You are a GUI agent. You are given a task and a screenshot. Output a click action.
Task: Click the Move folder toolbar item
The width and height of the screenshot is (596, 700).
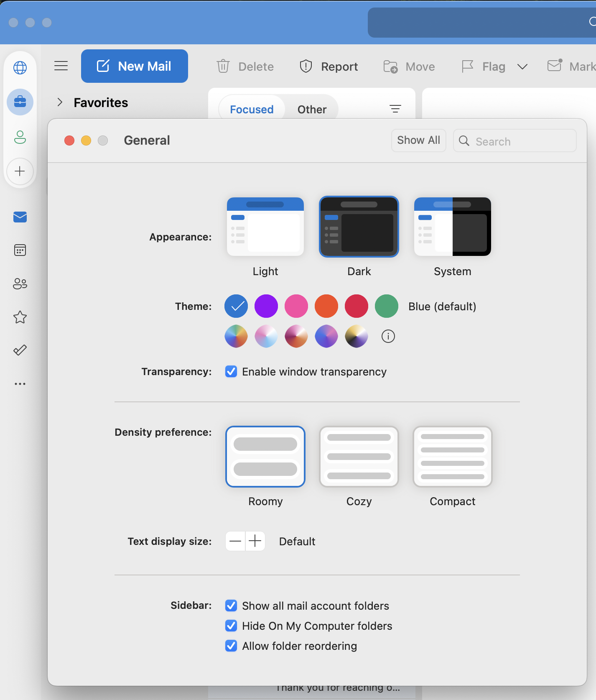409,66
